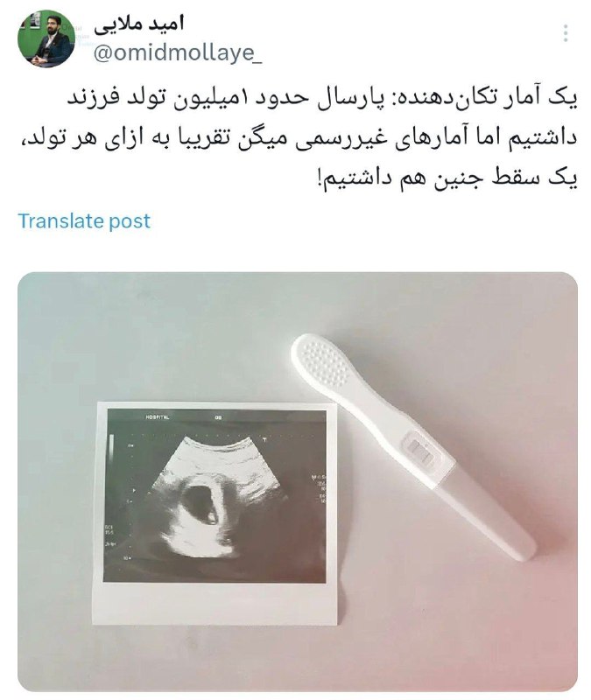Viewport: 591px width, 700px height.
Task: Click the line containing آمارهای غیررسمی
Action: point(299,139)
